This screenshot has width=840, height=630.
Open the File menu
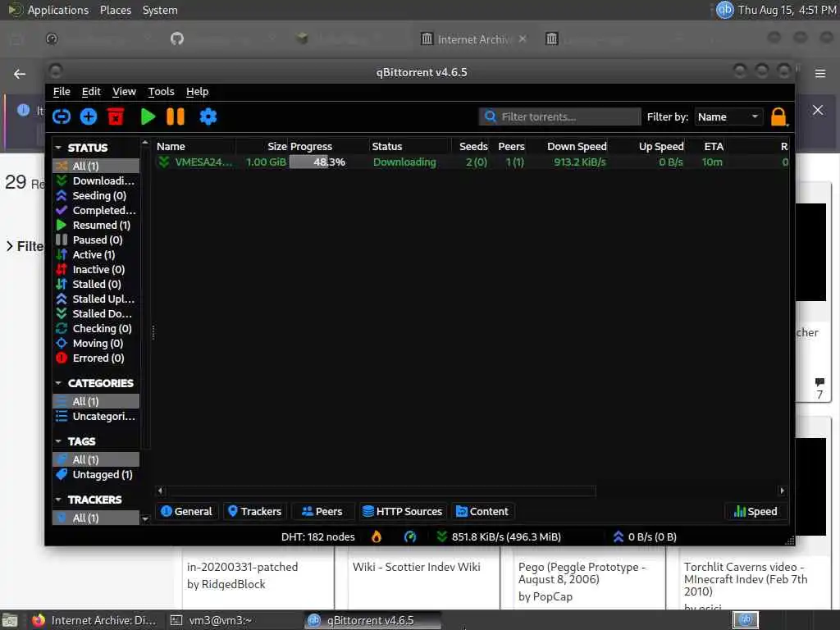(x=62, y=92)
